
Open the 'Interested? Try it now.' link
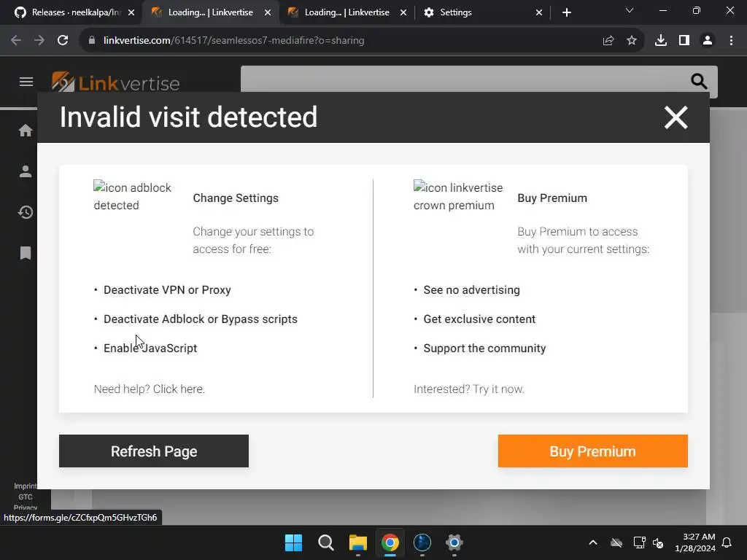tap(469, 389)
